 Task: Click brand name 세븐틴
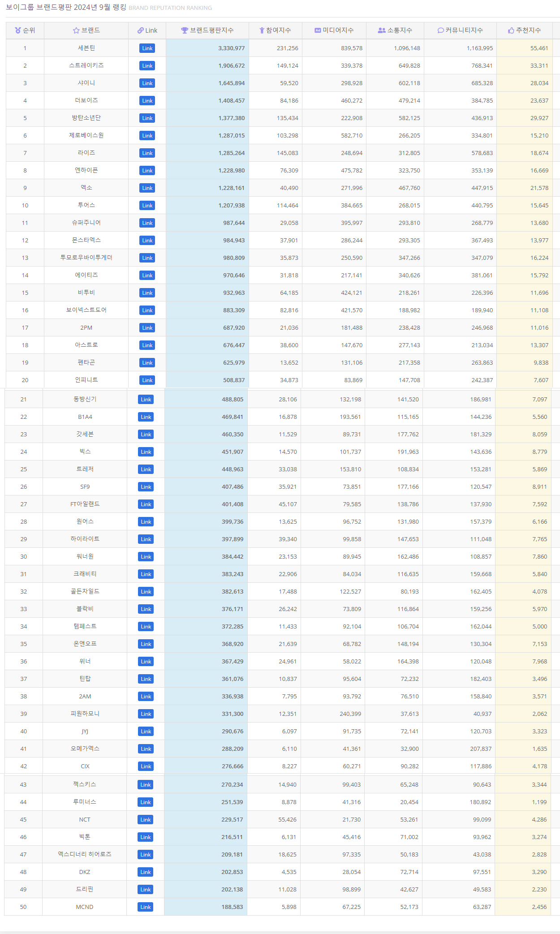86,48
